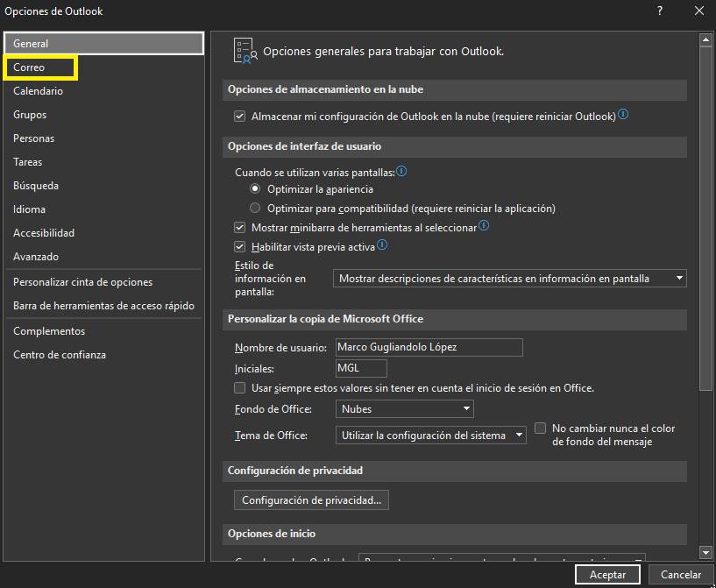Click the Opciones de inicio heading
716x588 pixels.
click(x=272, y=534)
